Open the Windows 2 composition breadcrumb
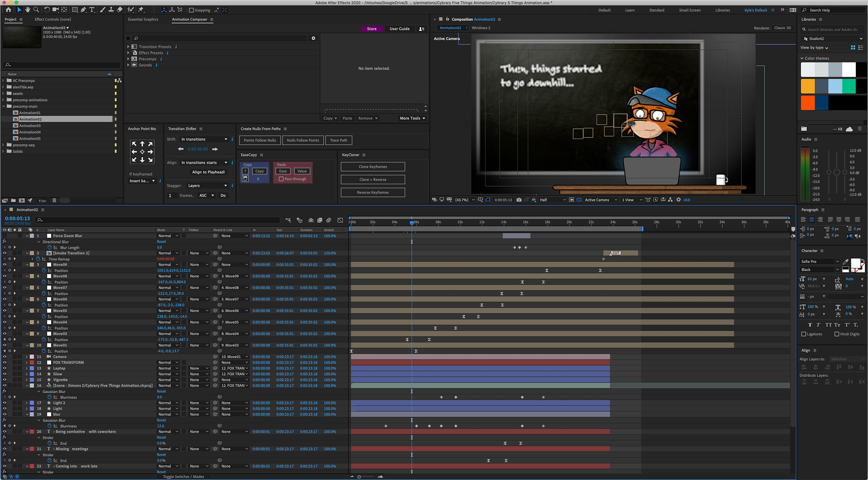 [481, 28]
